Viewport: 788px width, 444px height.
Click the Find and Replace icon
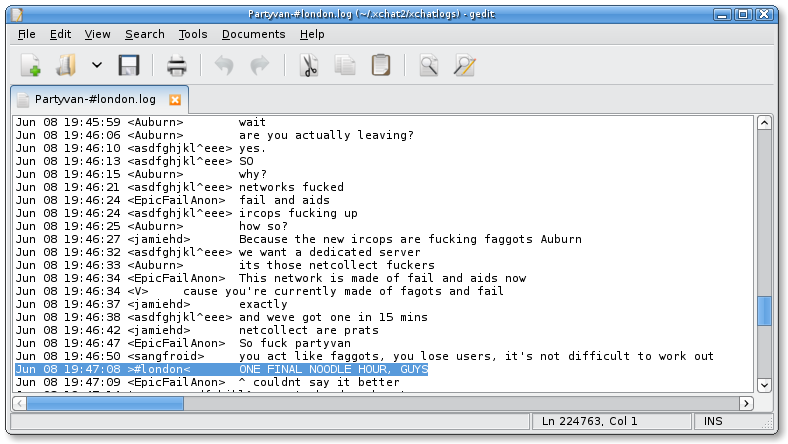[x=464, y=66]
